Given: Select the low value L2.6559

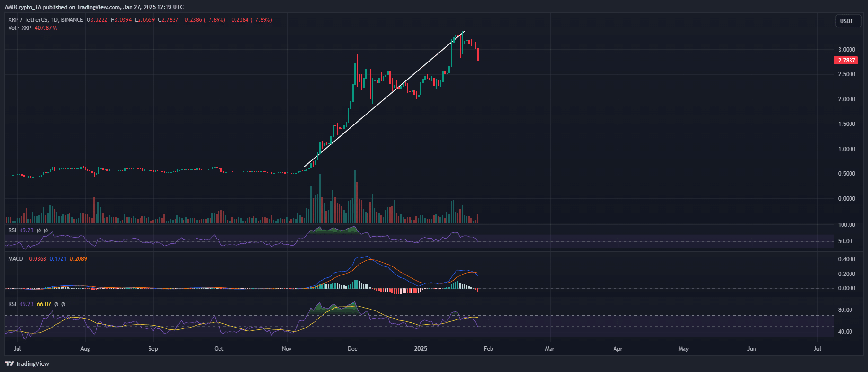Looking at the screenshot, I should 145,20.
